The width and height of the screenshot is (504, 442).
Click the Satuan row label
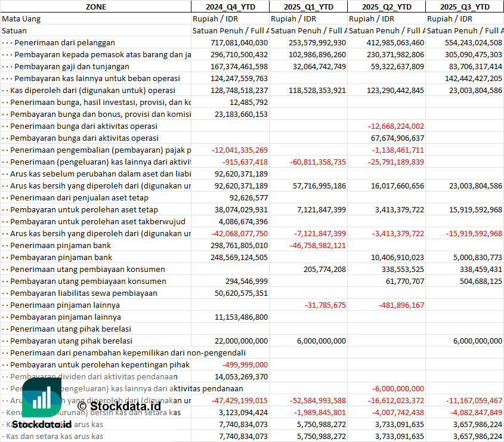pos(14,30)
